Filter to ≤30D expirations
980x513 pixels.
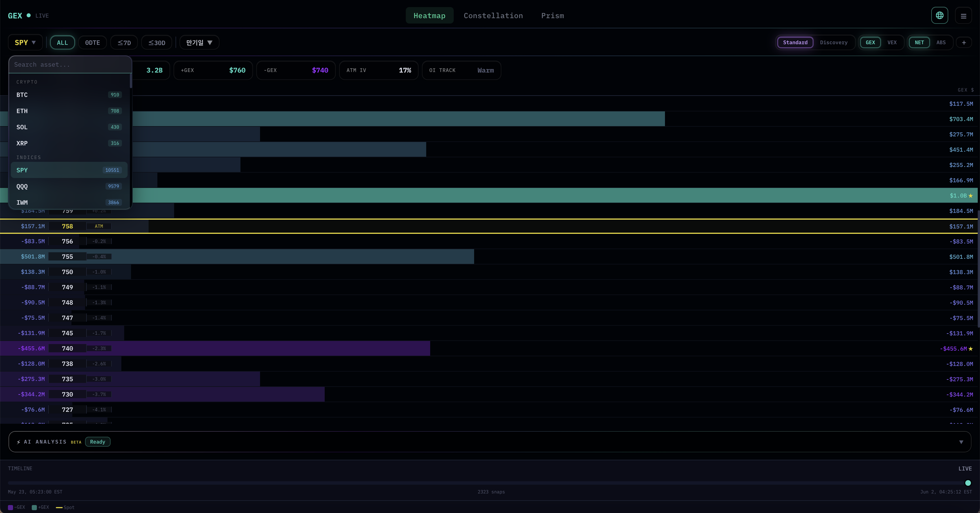pyautogui.click(x=157, y=43)
